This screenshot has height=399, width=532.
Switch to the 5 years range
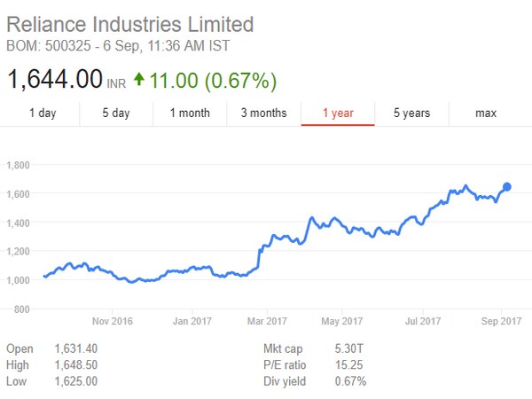click(411, 113)
